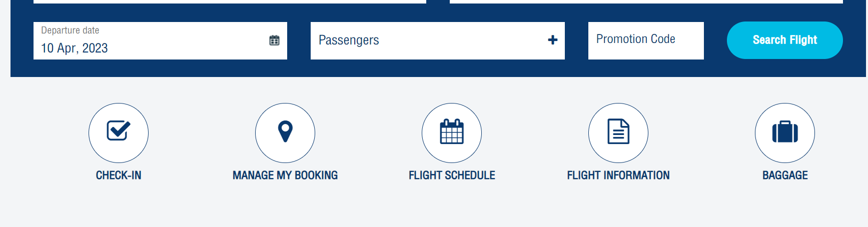Click the Search Flight button
868x227 pixels.
click(785, 40)
